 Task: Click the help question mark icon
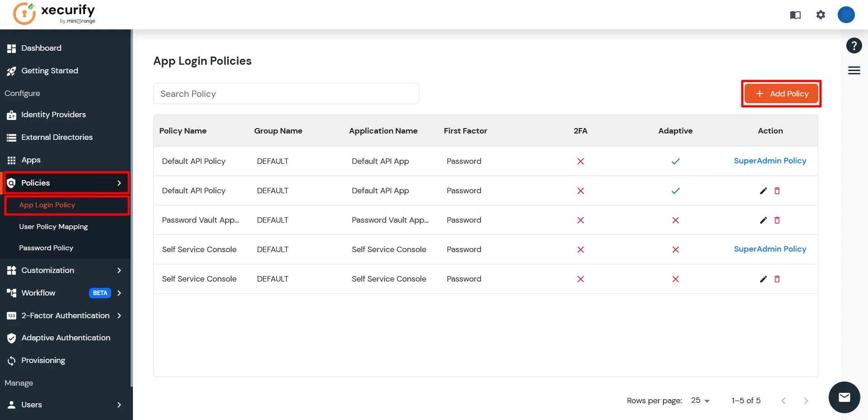pos(854,46)
